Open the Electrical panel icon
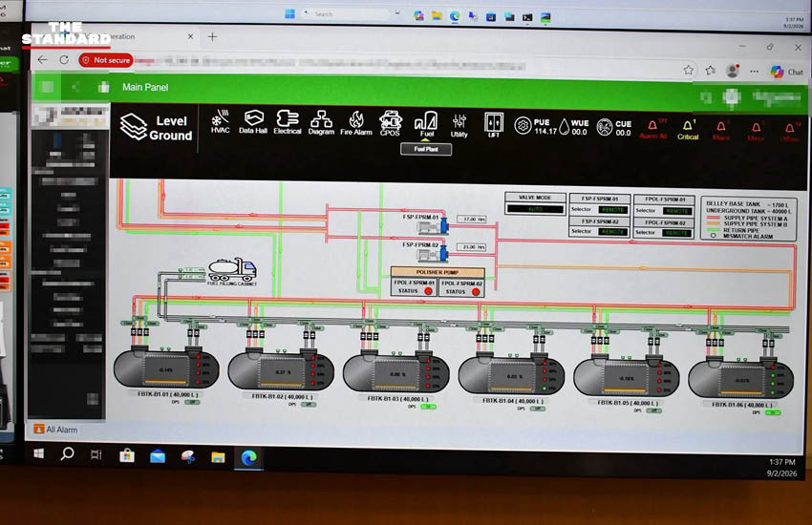Viewport: 812px width, 525px height. pyautogui.click(x=288, y=122)
